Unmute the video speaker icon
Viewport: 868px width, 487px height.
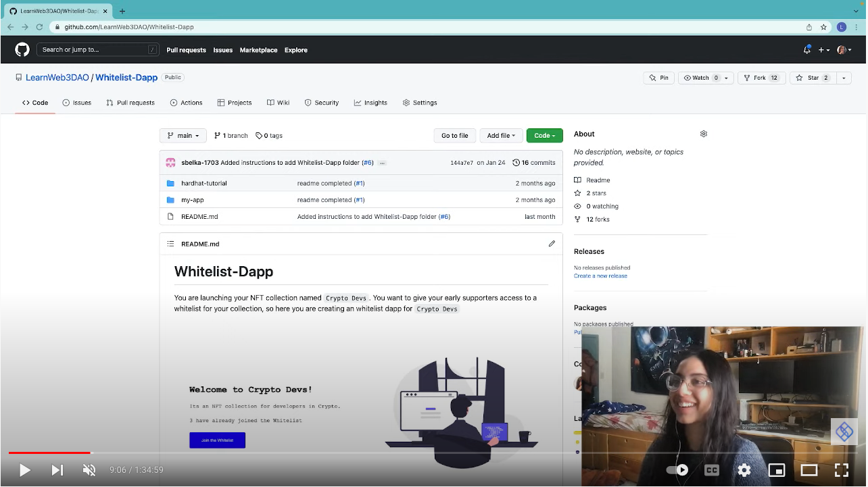[x=89, y=470]
